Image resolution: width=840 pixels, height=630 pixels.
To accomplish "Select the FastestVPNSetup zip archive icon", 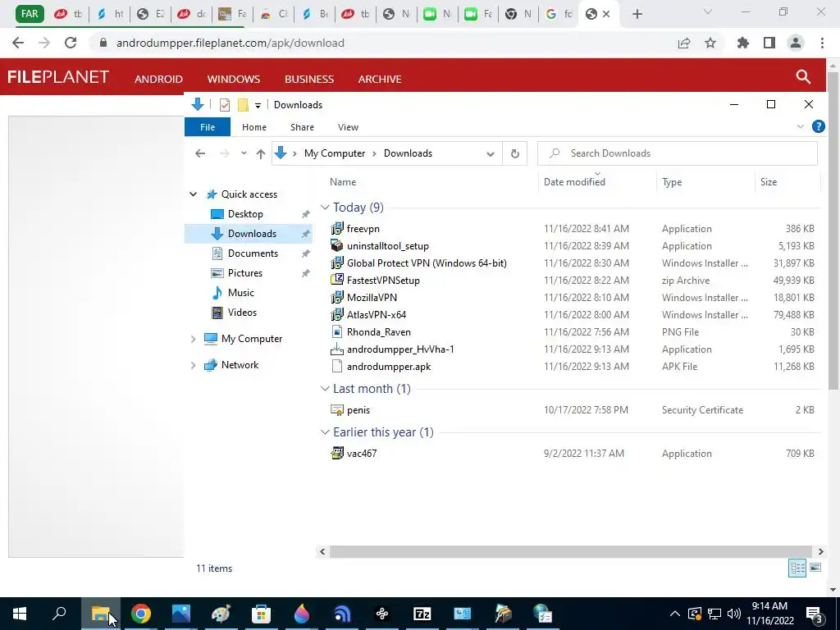I will 337,281.
